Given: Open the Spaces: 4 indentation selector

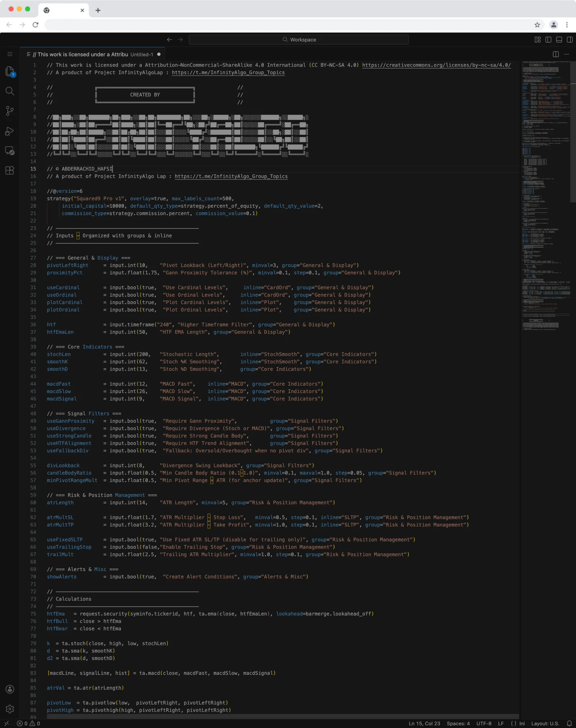Looking at the screenshot, I should point(458,723).
